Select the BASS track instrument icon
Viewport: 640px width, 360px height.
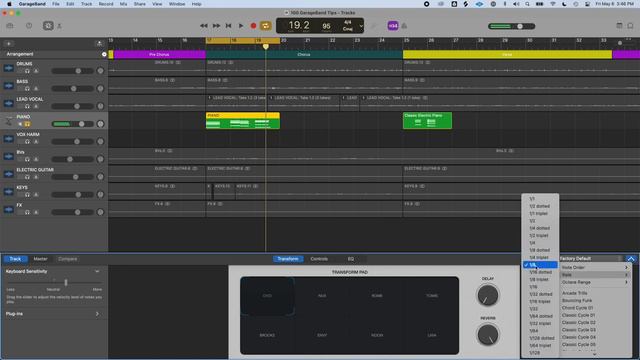pyautogui.click(x=9, y=86)
